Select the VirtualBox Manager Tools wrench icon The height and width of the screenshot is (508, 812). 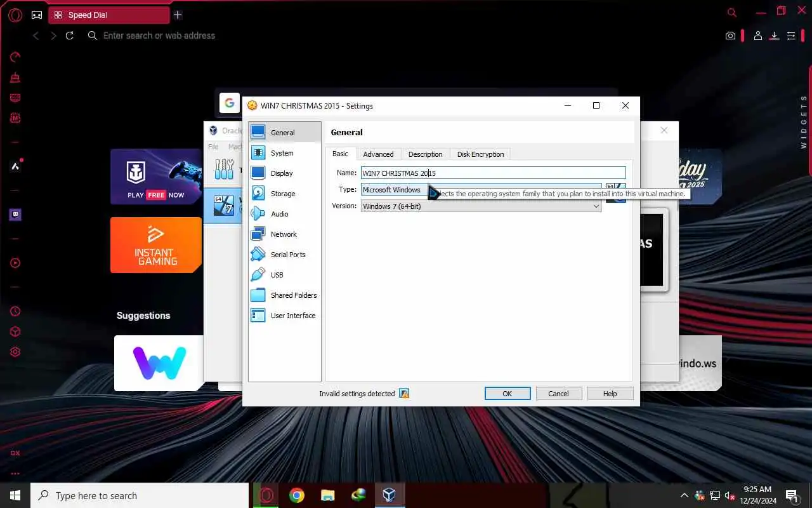click(x=224, y=169)
